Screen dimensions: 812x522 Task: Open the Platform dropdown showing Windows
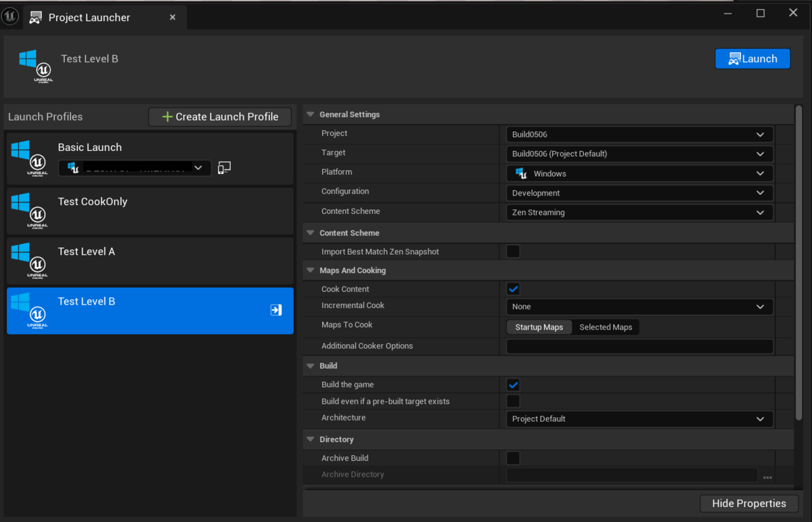(639, 173)
